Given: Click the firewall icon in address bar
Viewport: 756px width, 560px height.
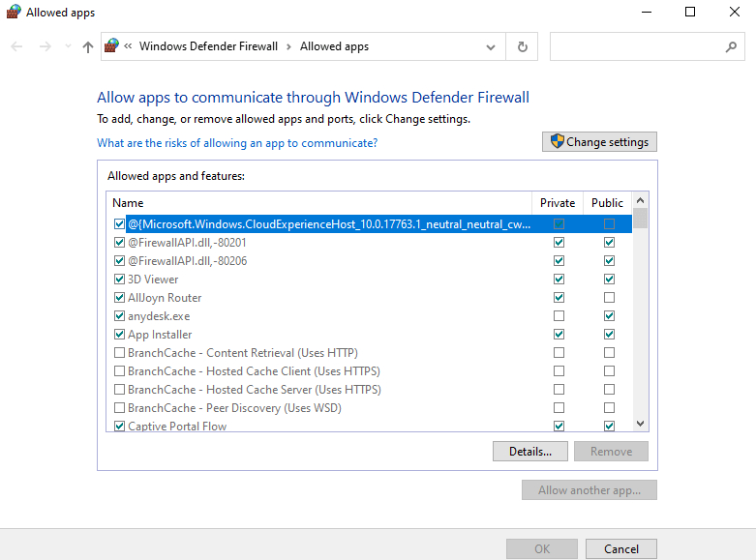Looking at the screenshot, I should coord(111,45).
